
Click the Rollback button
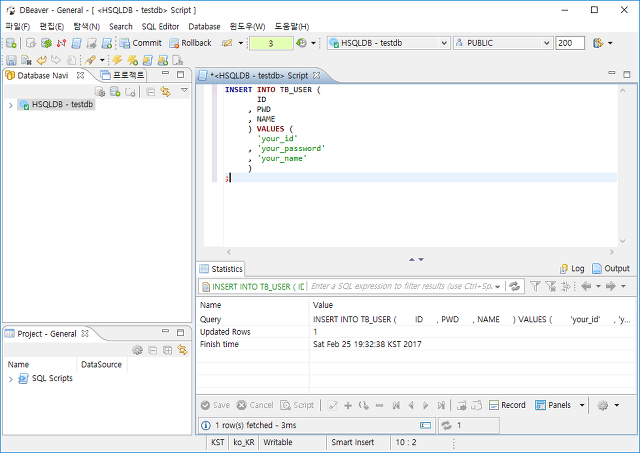pos(190,43)
